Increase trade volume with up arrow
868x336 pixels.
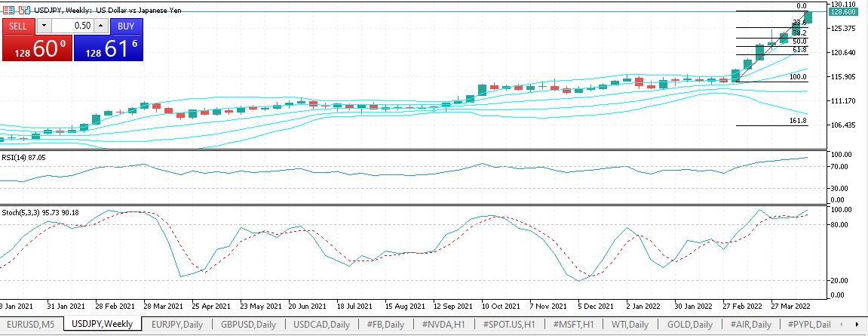(x=100, y=26)
